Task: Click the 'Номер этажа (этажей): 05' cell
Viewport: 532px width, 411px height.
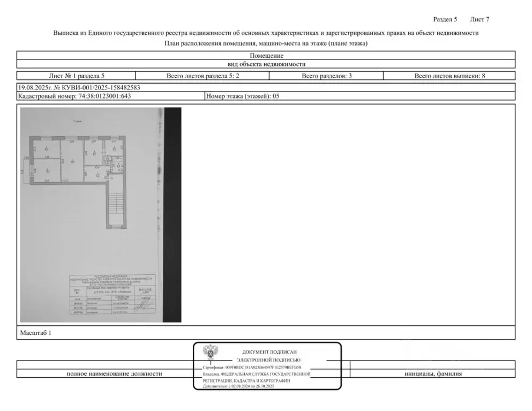Action: tap(360, 96)
